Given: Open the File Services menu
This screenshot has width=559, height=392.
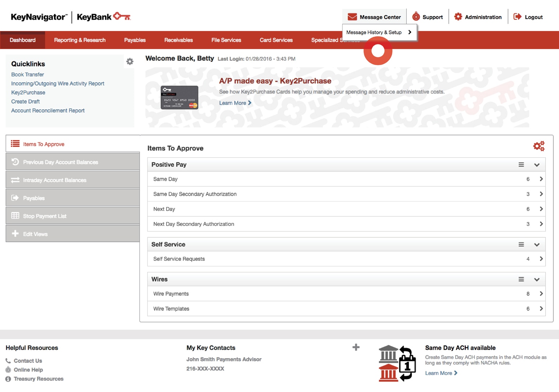Looking at the screenshot, I should (226, 40).
